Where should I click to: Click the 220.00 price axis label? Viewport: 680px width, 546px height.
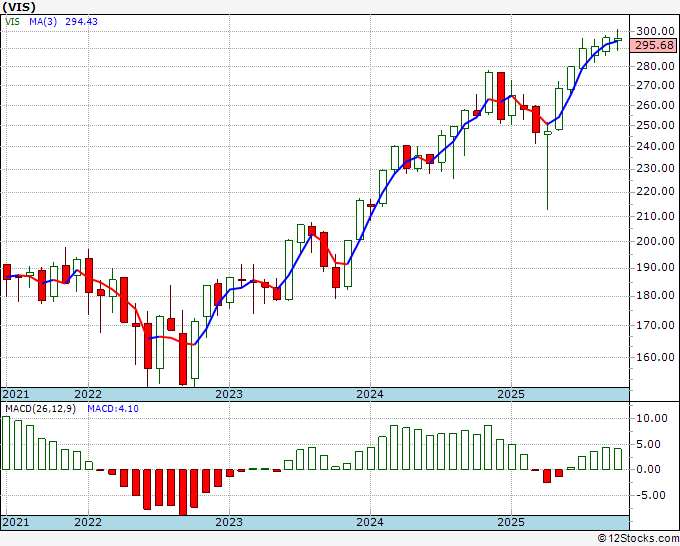point(655,191)
